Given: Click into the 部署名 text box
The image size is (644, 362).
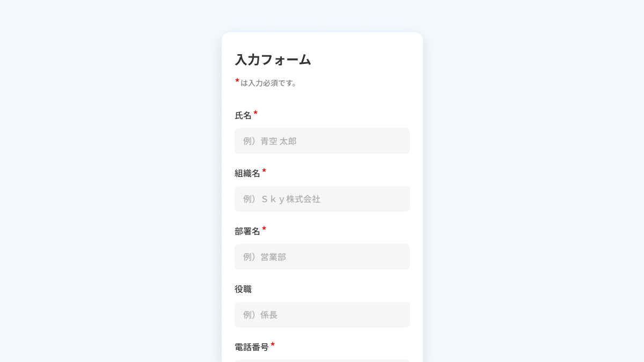Looking at the screenshot, I should pos(322,257).
